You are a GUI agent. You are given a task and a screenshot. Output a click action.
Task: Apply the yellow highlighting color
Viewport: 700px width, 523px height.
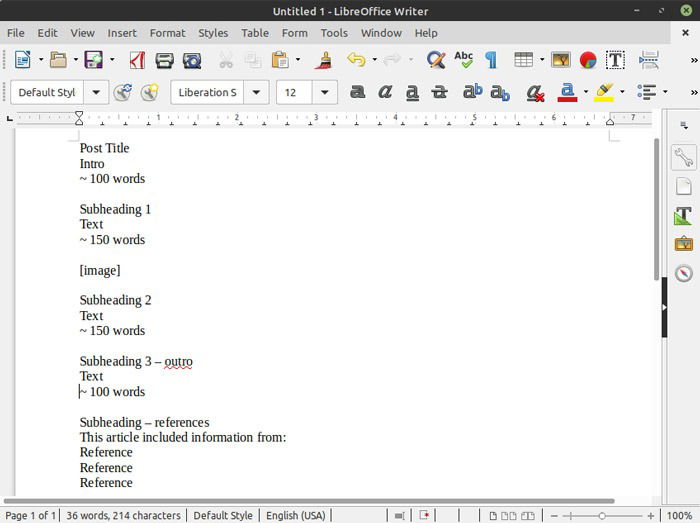[604, 92]
